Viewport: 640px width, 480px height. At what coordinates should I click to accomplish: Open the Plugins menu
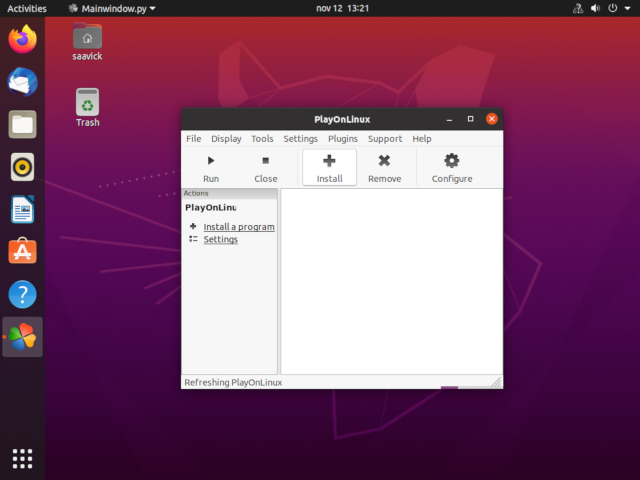(x=343, y=139)
